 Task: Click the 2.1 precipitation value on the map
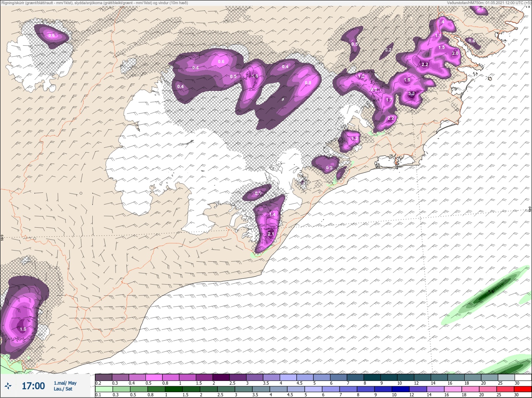pyautogui.click(x=271, y=234)
